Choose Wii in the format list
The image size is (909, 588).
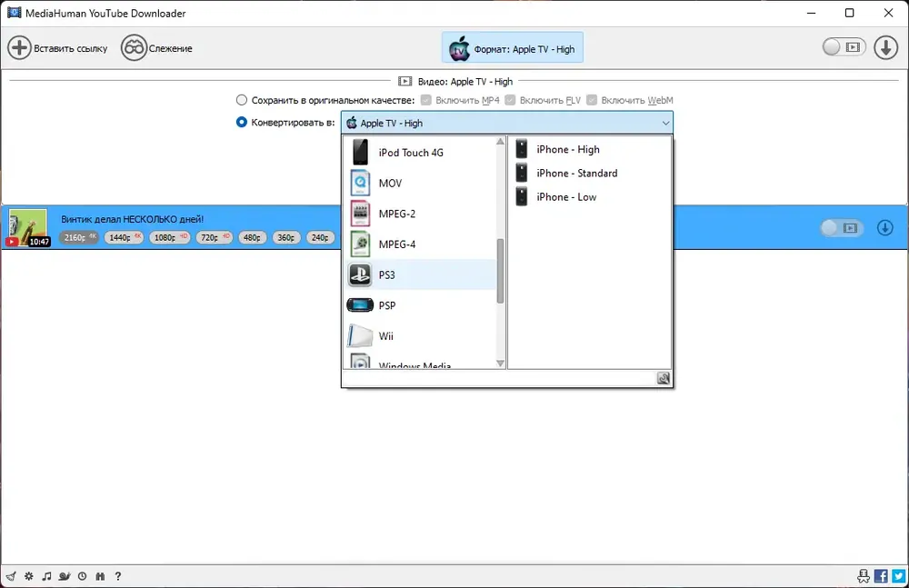tap(420, 336)
